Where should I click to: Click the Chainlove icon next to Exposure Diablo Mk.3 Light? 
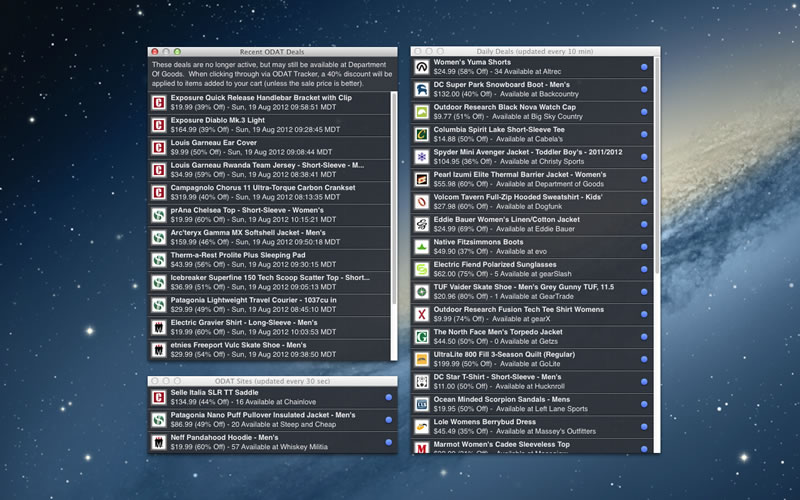(159, 125)
